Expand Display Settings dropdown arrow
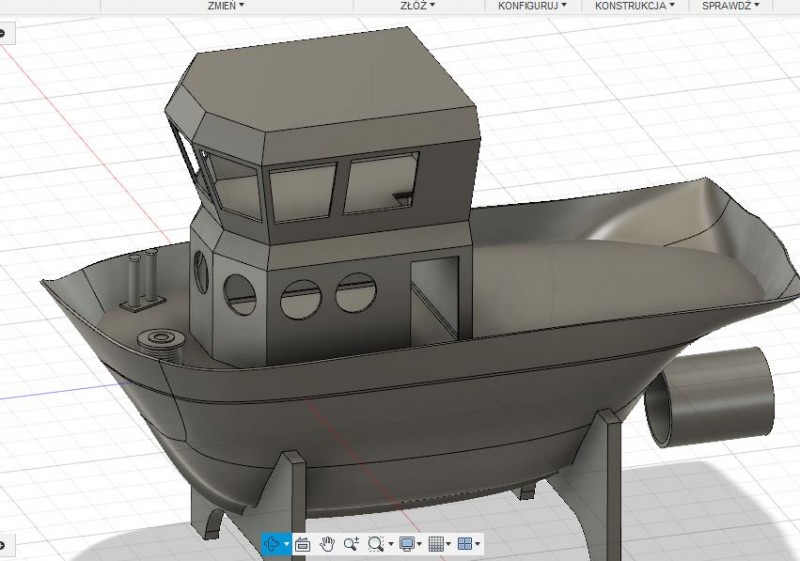The height and width of the screenshot is (561, 800). pyautogui.click(x=419, y=544)
